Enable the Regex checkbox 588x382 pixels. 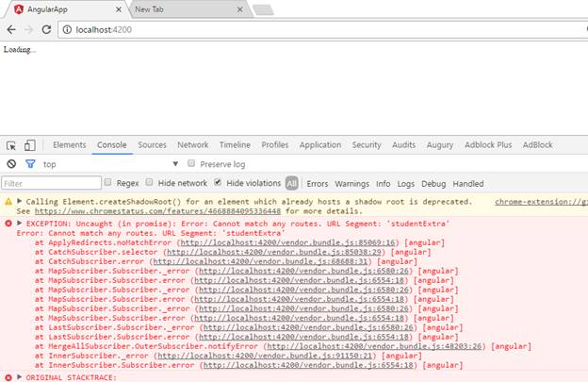(x=108, y=182)
